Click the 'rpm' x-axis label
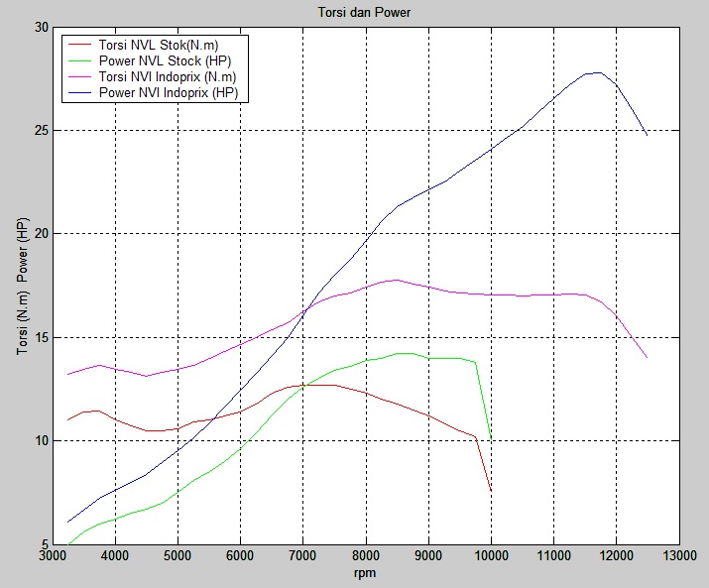Viewport: 709px width, 588px height. [x=367, y=574]
